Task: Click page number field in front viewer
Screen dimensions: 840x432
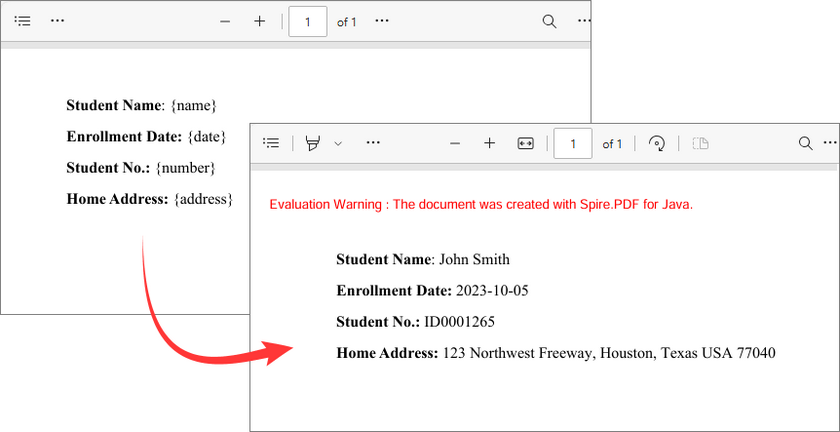Action: (x=573, y=144)
